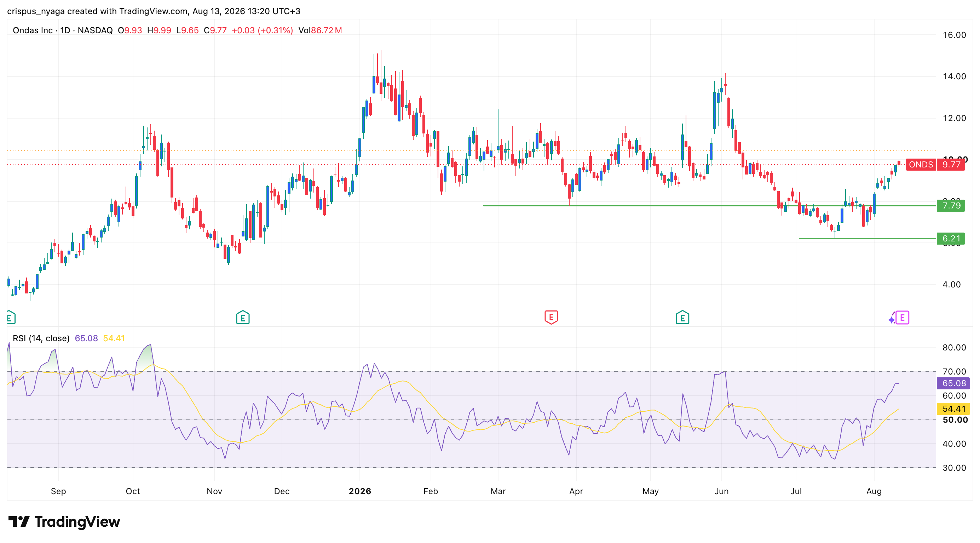This screenshot has height=543, width=980.
Task: Click the Nov label on the time axis
Action: coord(214,491)
